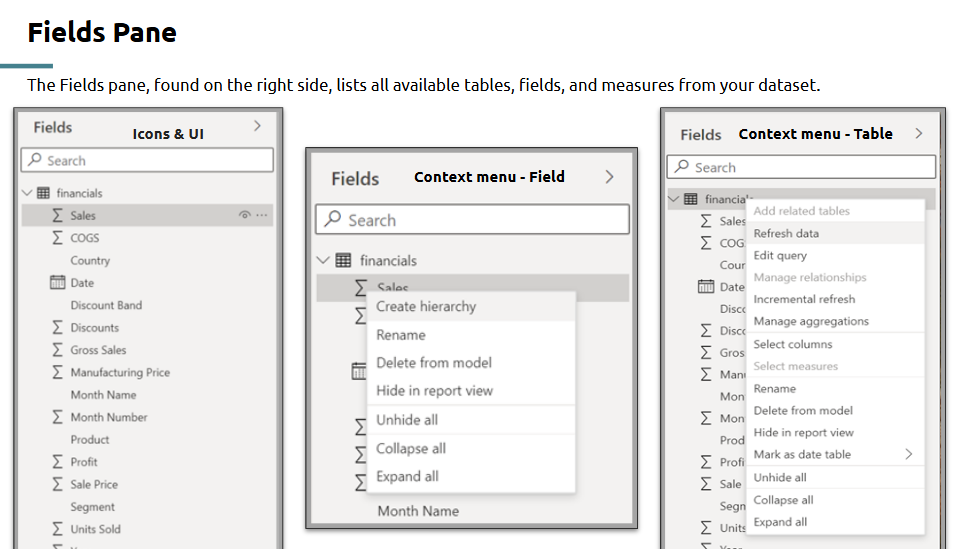Click the sigma icon beside COGS in left pane

[57, 238]
